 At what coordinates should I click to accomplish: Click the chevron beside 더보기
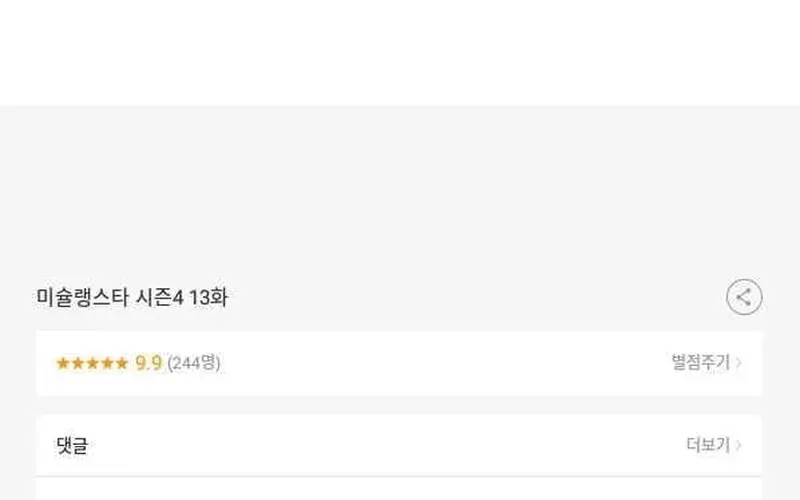pos(738,445)
